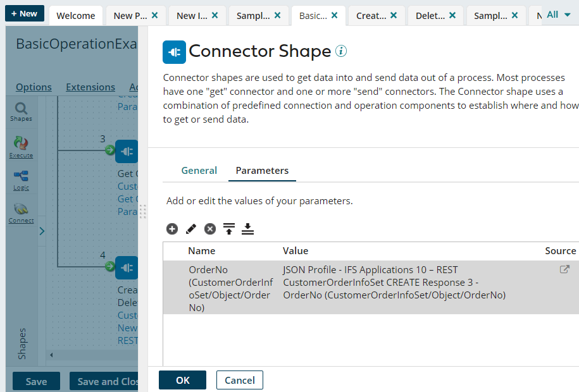This screenshot has width=579, height=392.
Task: View Connector Shape help via the info icon
Action: (340, 51)
